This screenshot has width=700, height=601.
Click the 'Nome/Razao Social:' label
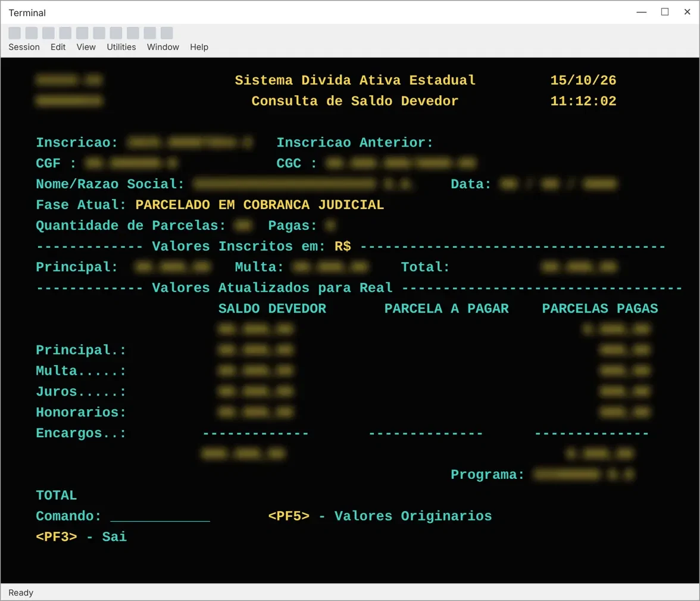pyautogui.click(x=110, y=184)
